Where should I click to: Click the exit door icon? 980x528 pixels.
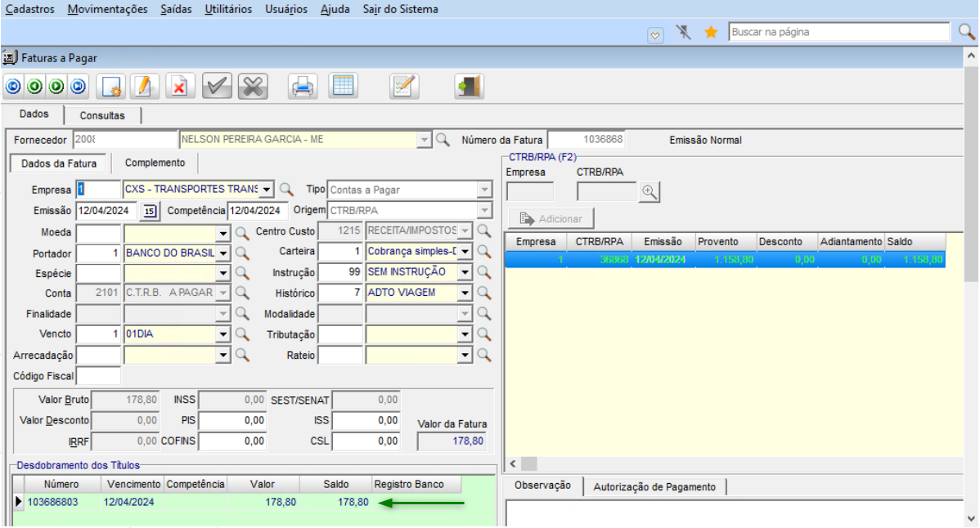click(469, 86)
